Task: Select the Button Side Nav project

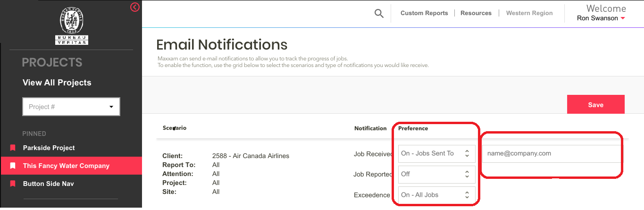Action: point(49,184)
